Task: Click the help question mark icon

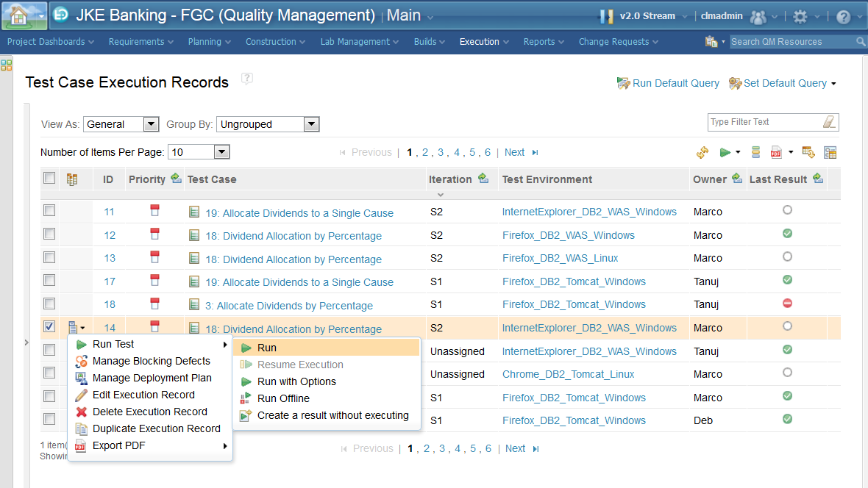Action: (x=844, y=16)
